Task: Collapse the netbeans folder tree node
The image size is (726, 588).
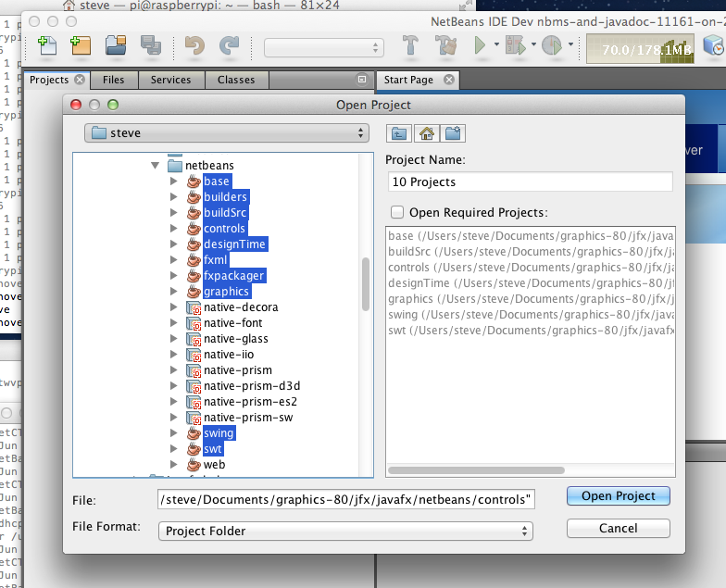Action: coord(155,166)
